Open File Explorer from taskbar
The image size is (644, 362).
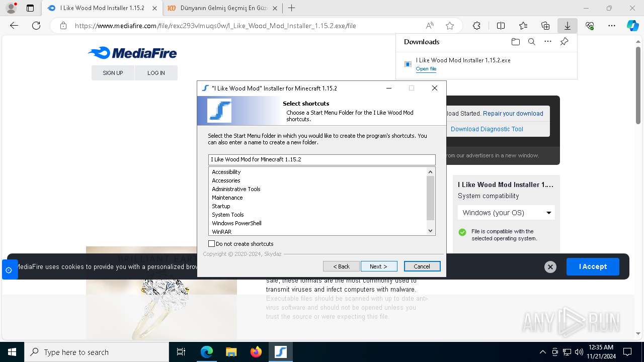click(x=231, y=352)
